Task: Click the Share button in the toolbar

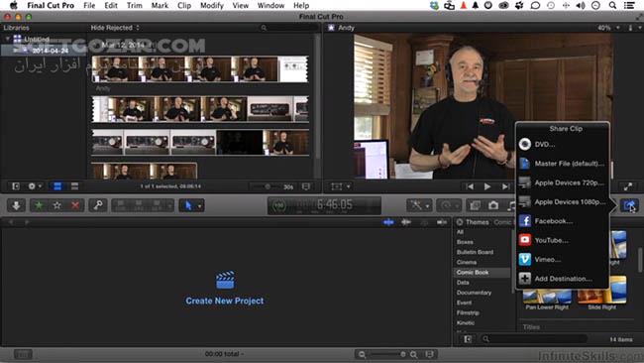Action: click(x=629, y=205)
